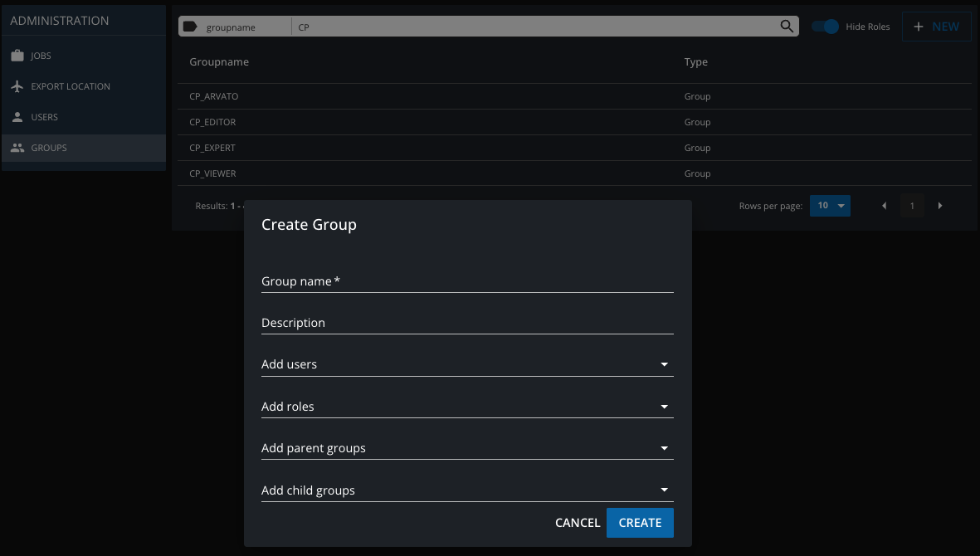
Task: Click the plus icon on NEW button
Action: point(919,26)
